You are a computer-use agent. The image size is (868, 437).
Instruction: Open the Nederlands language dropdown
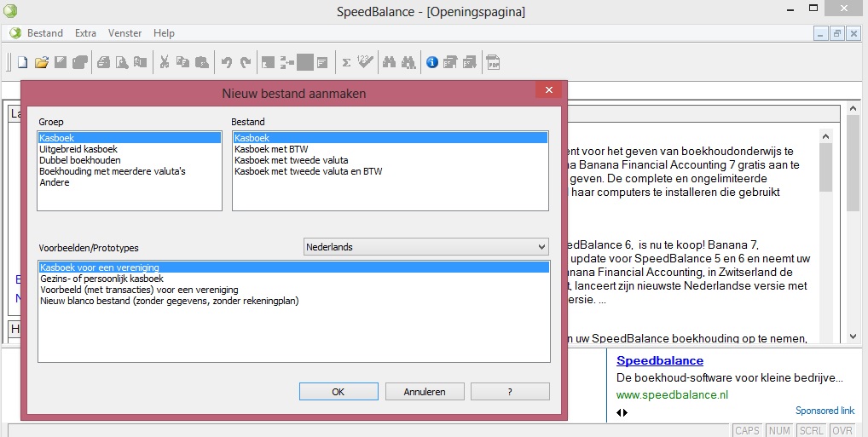pos(426,247)
